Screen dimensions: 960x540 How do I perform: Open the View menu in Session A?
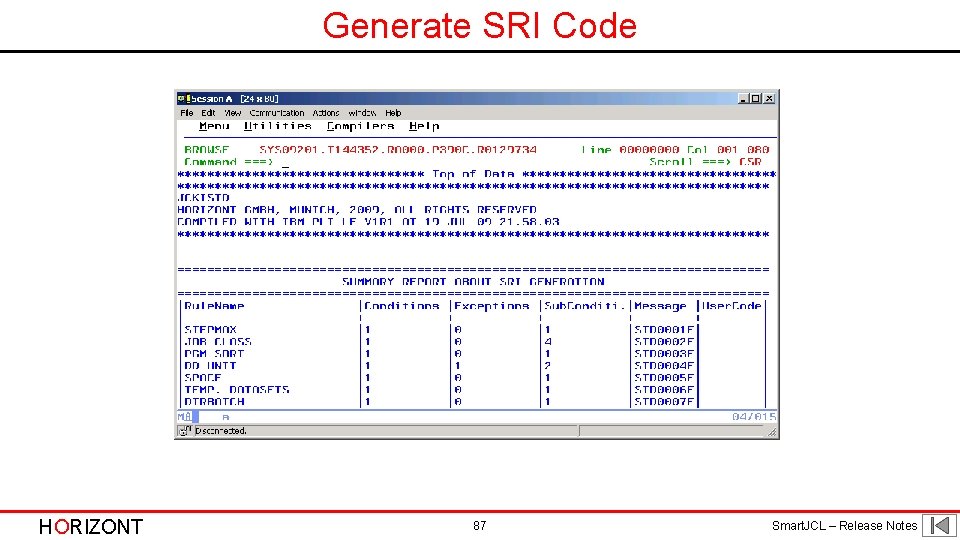point(233,113)
